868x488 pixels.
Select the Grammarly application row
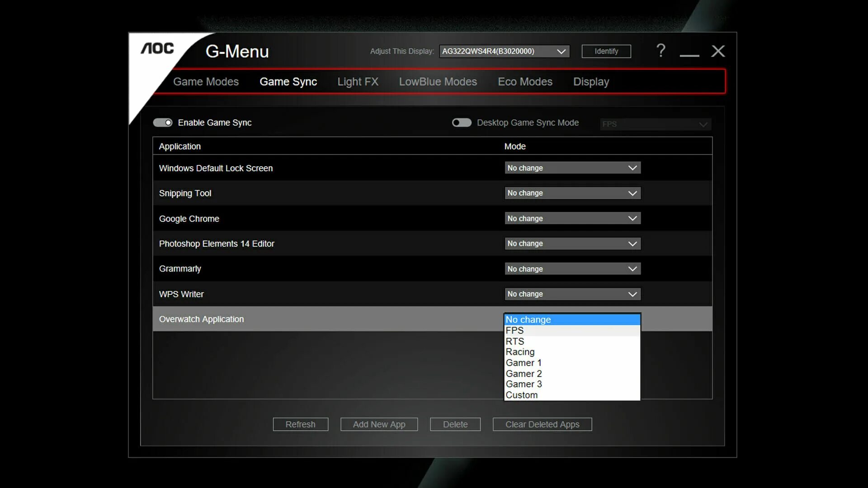316,269
